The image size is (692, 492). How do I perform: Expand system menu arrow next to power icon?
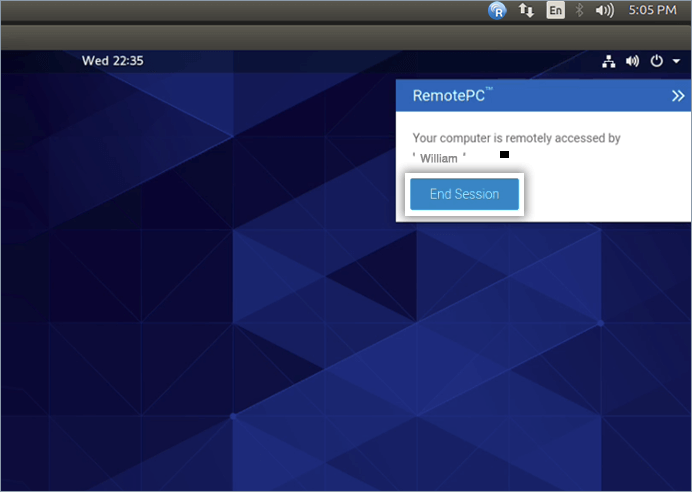pyautogui.click(x=676, y=61)
